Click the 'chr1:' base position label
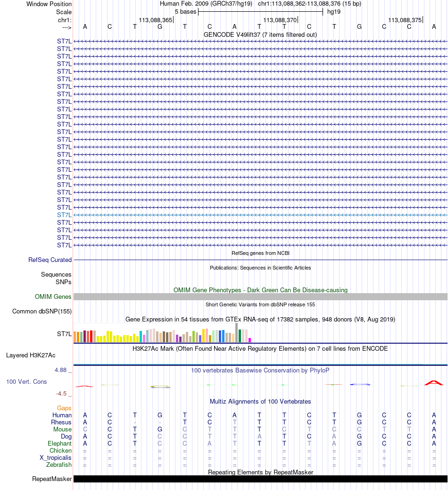The width and height of the screenshot is (448, 490). [x=65, y=20]
